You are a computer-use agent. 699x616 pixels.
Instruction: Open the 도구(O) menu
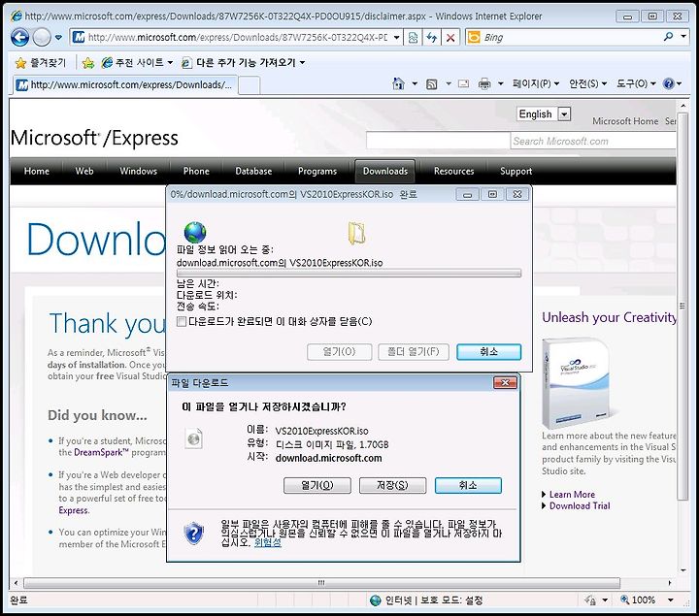(636, 83)
